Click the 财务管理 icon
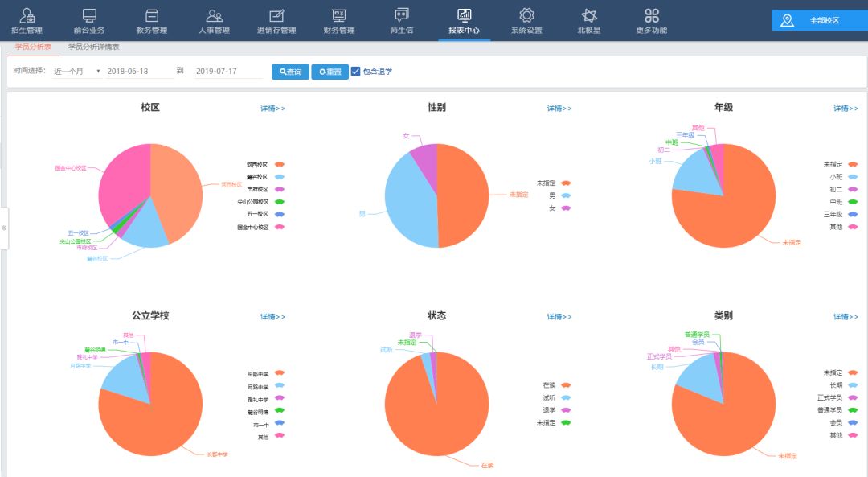The image size is (868, 477). 339,15
